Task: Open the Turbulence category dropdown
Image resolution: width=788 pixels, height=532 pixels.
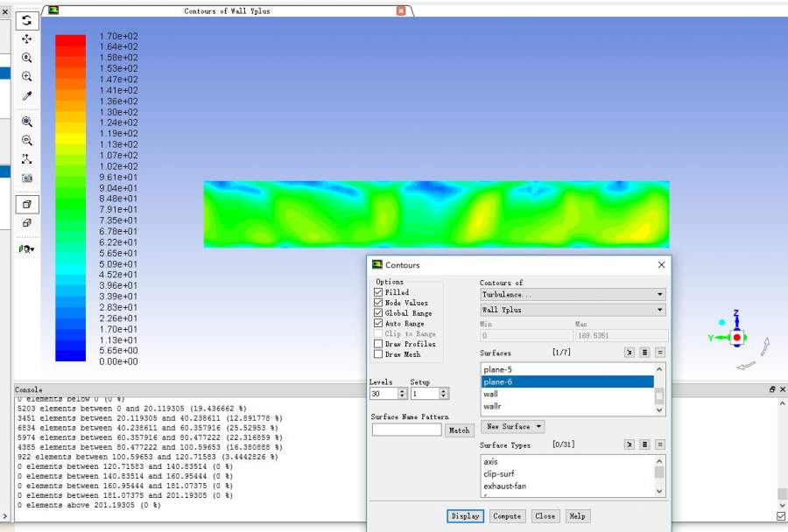Action: pyautogui.click(x=573, y=294)
